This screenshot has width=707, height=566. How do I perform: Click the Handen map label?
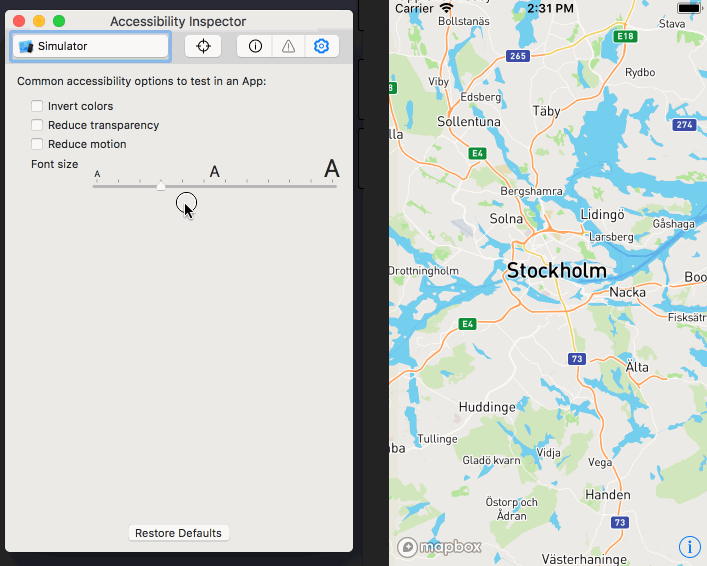pos(608,495)
